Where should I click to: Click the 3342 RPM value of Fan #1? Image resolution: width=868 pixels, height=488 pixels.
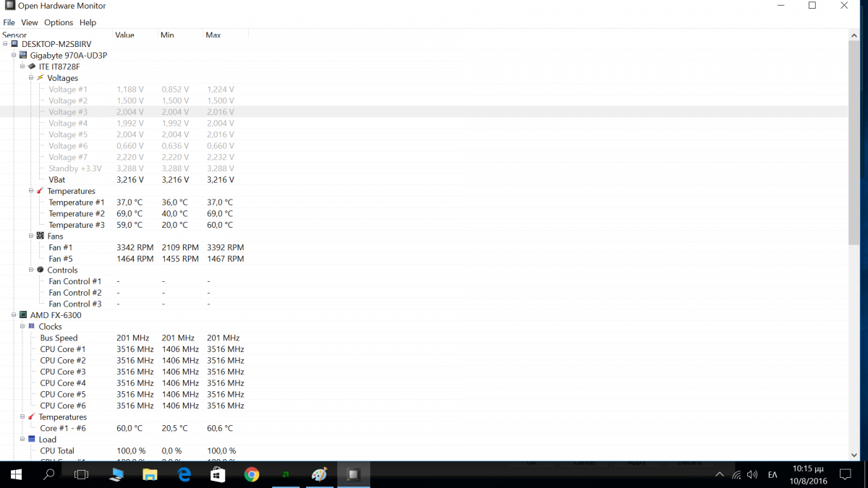(135, 247)
